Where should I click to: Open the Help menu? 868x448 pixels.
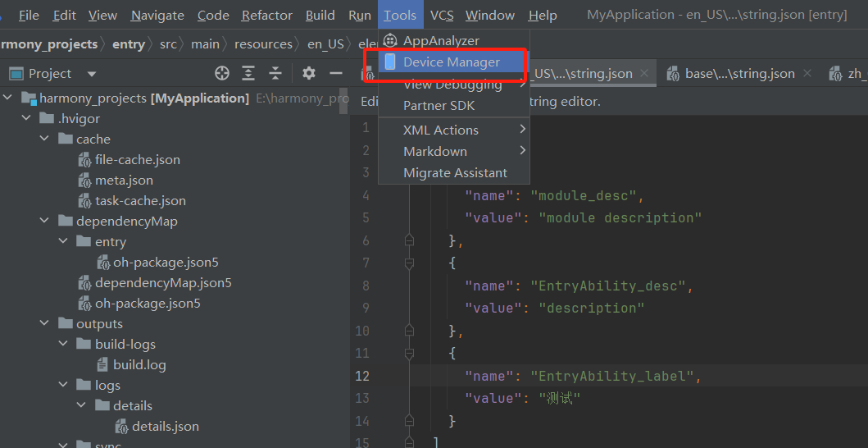point(543,15)
